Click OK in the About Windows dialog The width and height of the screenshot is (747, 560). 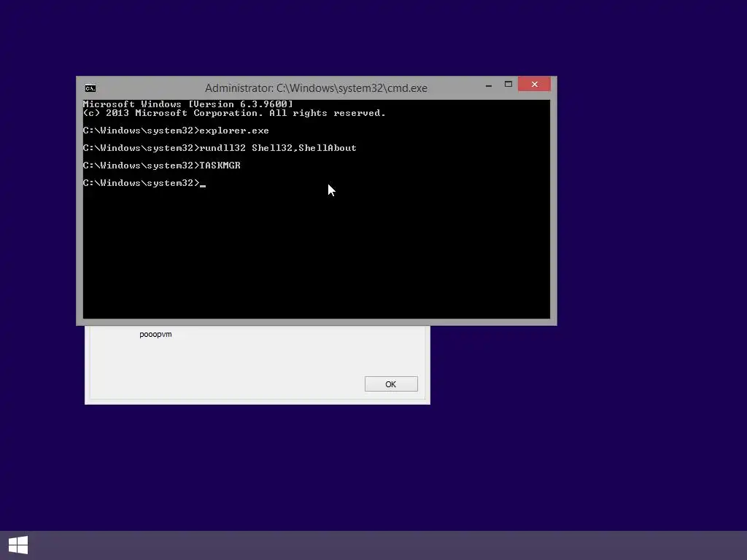click(391, 384)
